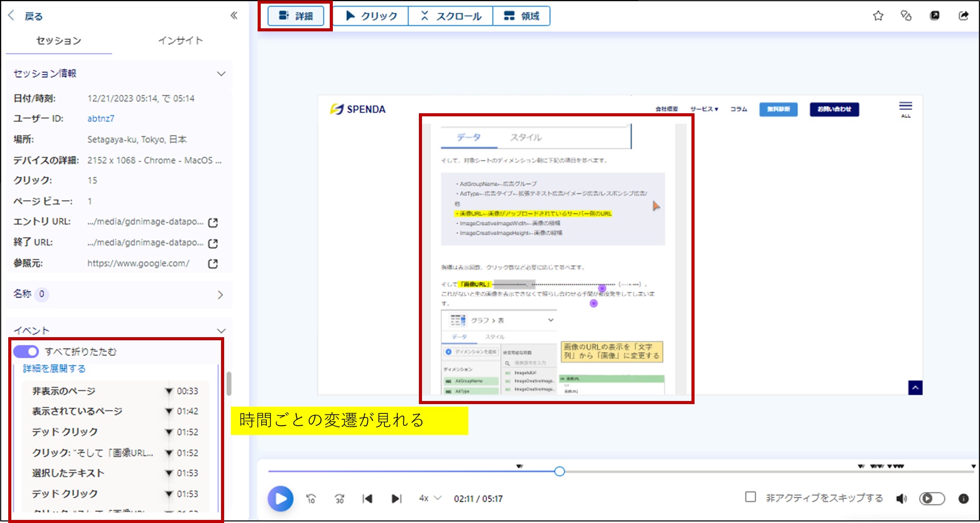Skip forward 30 seconds in the recording
980x523 pixels.
(339, 498)
